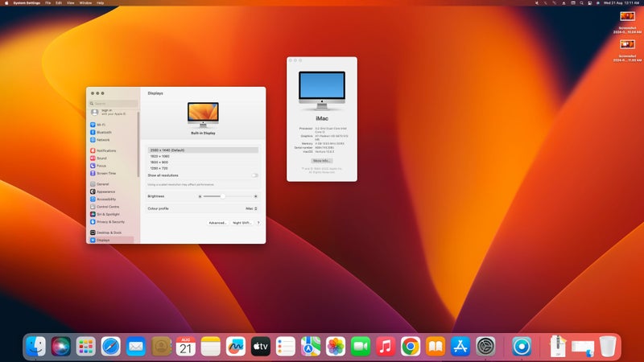This screenshot has width=644, height=362.
Task: Open Google Chrome from the Dock
Action: pos(411,347)
